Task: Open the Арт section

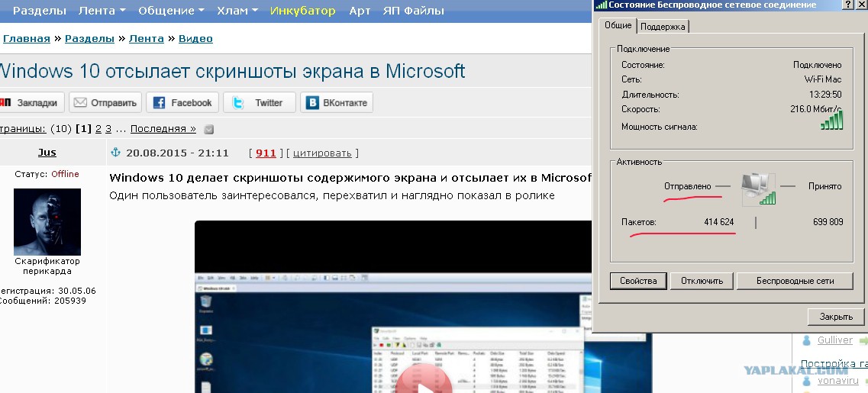Action: [x=360, y=11]
